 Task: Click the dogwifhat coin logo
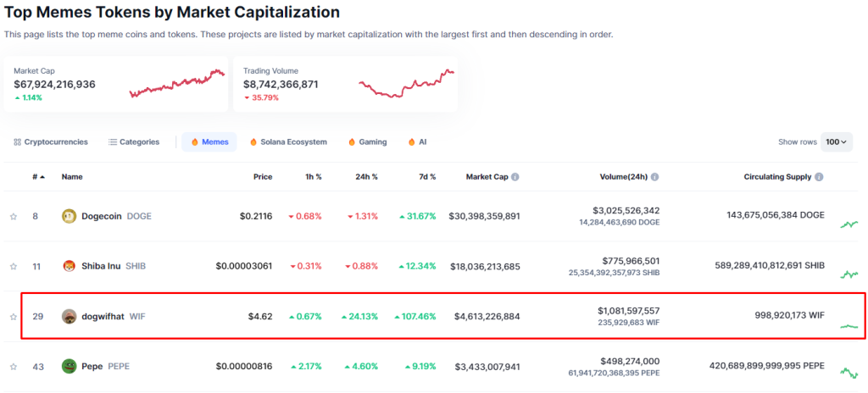coord(69,317)
